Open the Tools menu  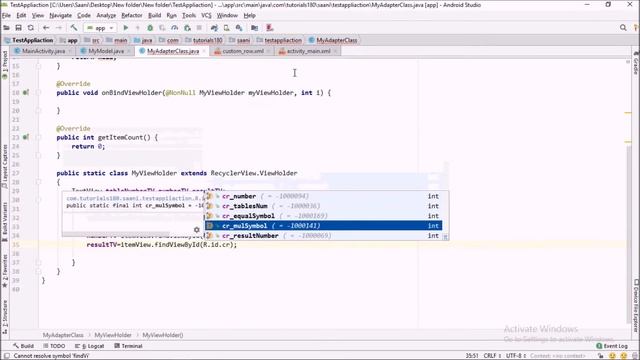click(189, 16)
